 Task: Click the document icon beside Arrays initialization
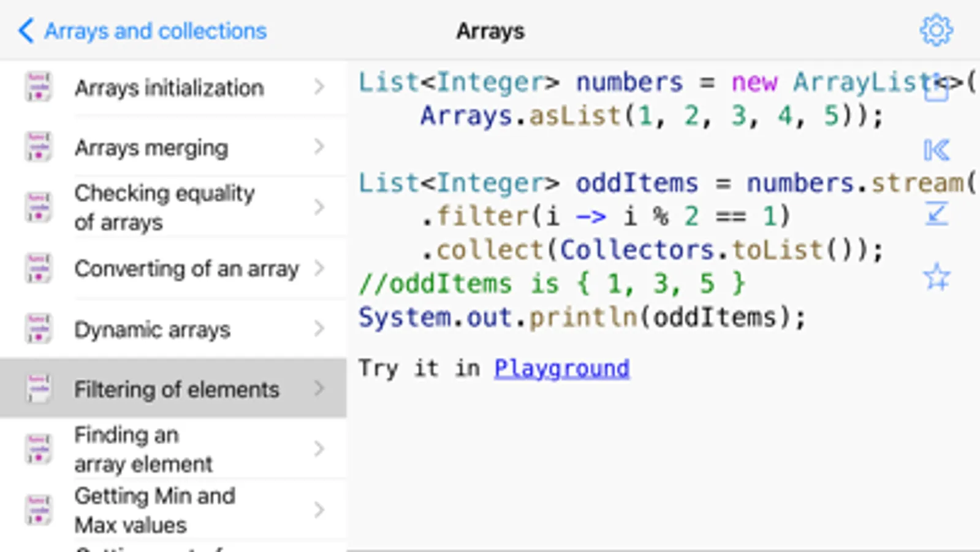[38, 87]
